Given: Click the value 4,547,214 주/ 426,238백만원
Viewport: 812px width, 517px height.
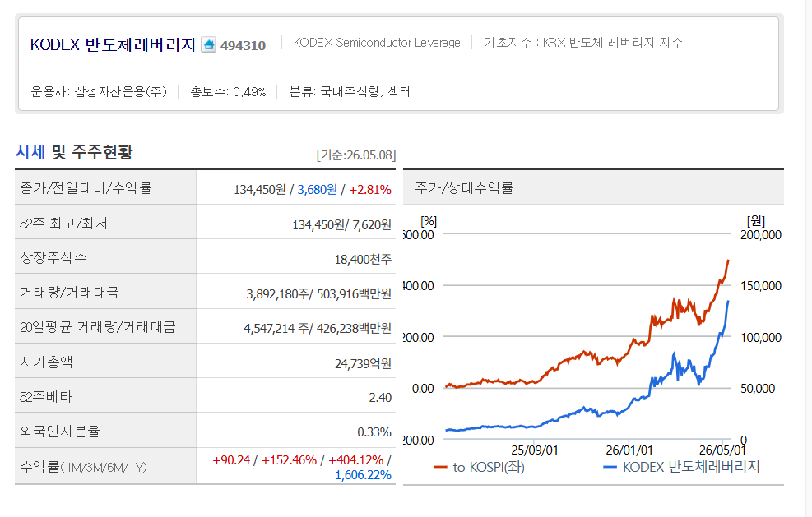Looking at the screenshot, I should coord(318,328).
